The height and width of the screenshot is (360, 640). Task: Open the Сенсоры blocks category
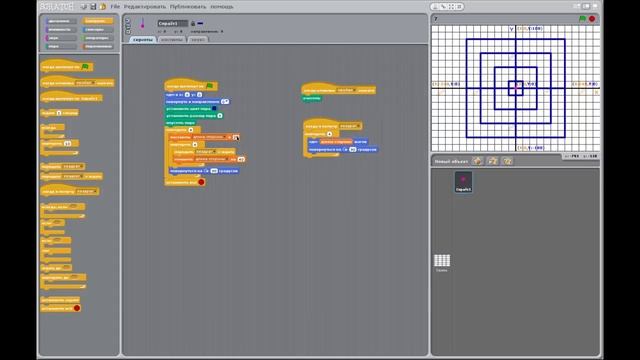pyautogui.click(x=97, y=29)
